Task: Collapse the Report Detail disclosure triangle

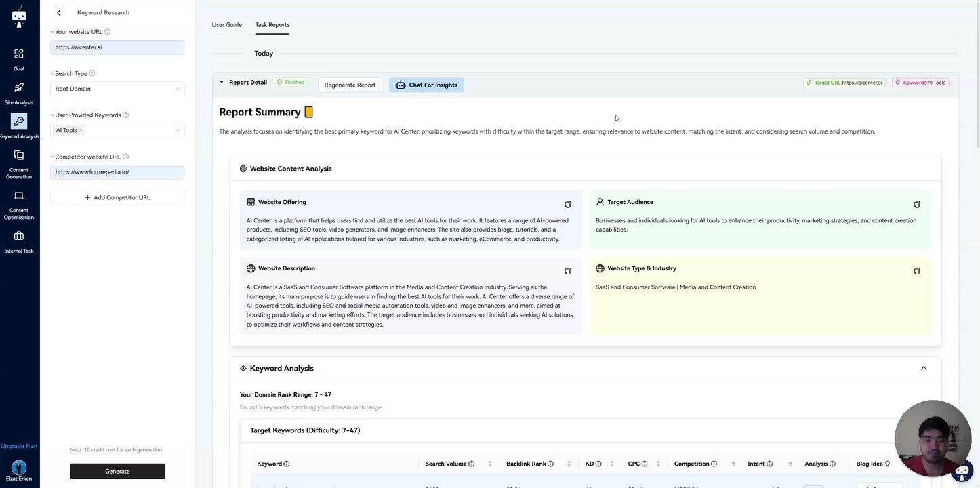Action: (222, 82)
